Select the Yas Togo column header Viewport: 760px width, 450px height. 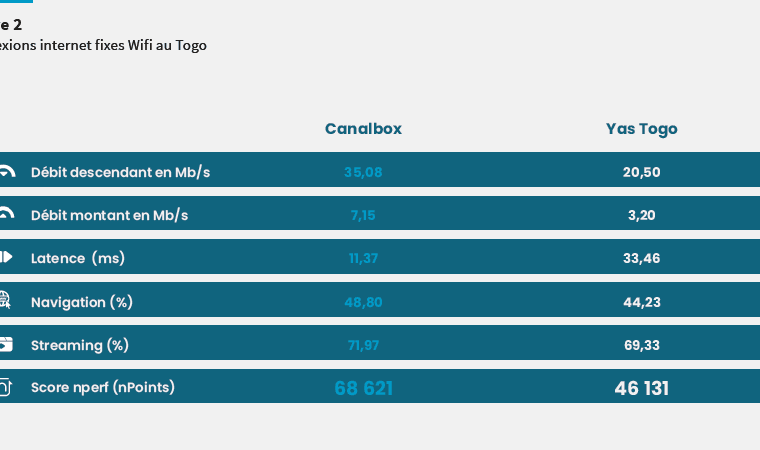click(641, 129)
